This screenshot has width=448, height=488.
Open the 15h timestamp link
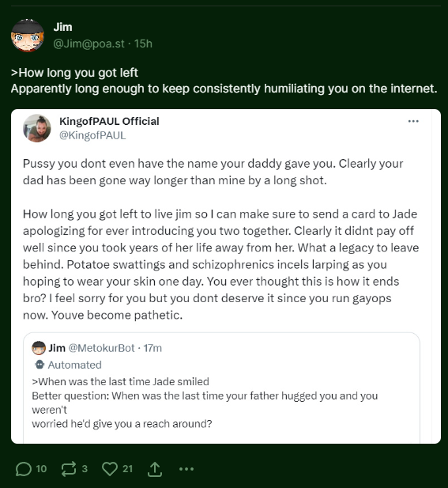143,44
